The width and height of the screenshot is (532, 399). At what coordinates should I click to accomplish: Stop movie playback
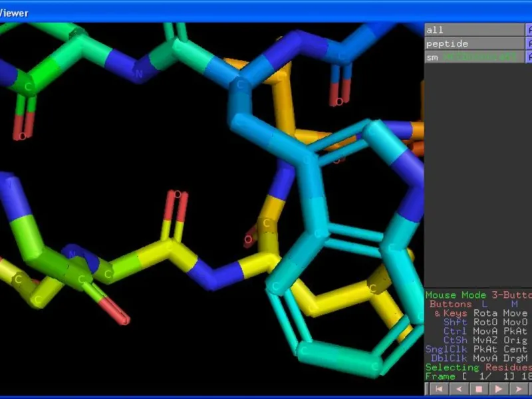(x=479, y=389)
